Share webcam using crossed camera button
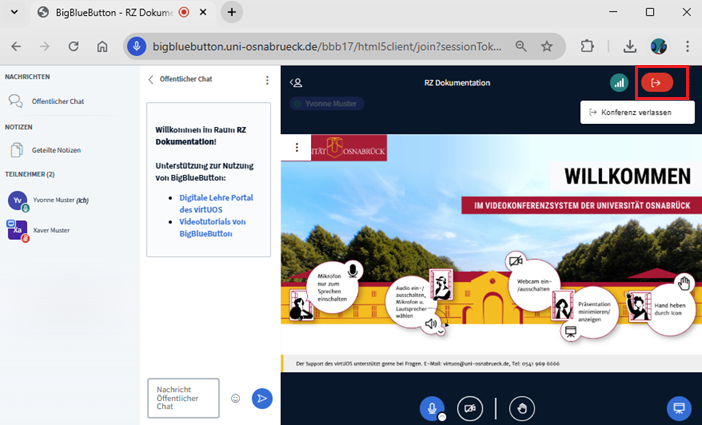This screenshot has width=702, height=425. pyautogui.click(x=470, y=408)
